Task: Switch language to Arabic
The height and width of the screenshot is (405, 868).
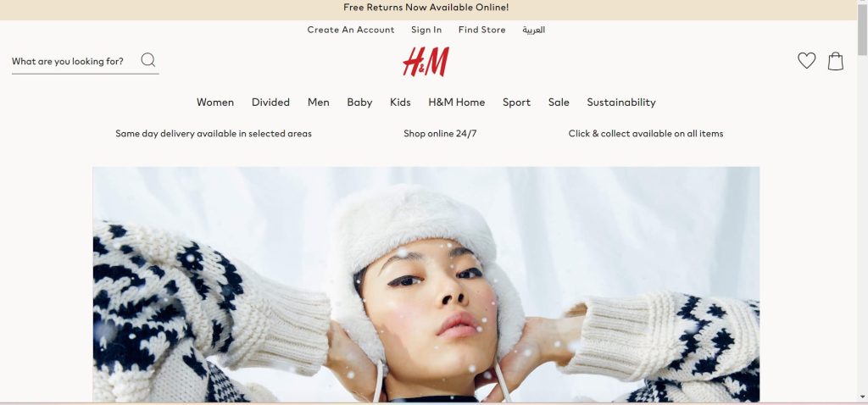Action: coord(534,30)
